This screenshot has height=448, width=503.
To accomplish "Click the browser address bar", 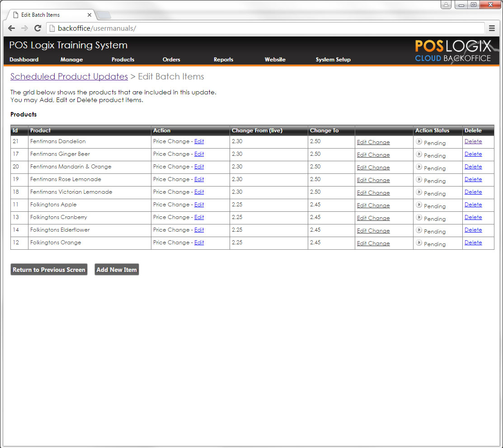I will point(265,28).
